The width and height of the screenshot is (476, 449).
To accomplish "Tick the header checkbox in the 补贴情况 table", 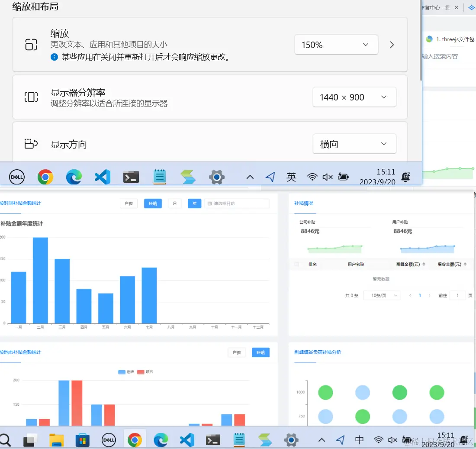I will 296,264.
